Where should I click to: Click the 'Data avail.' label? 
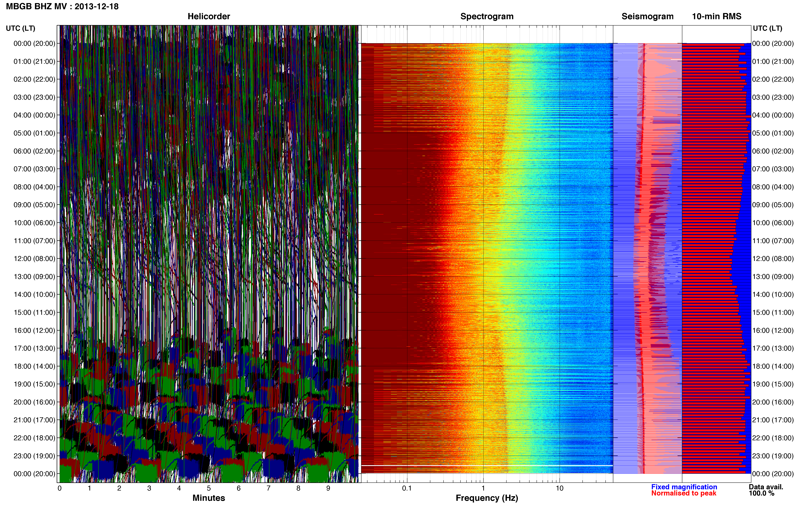[766, 487]
